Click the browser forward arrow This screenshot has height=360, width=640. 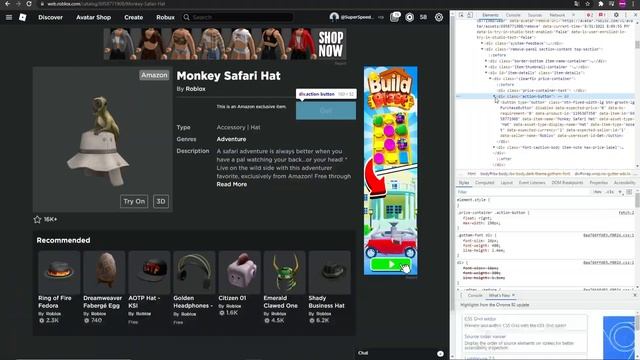(18, 4)
